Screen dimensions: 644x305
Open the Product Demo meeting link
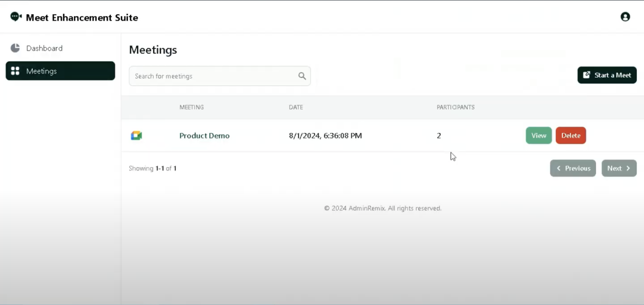[x=204, y=136]
